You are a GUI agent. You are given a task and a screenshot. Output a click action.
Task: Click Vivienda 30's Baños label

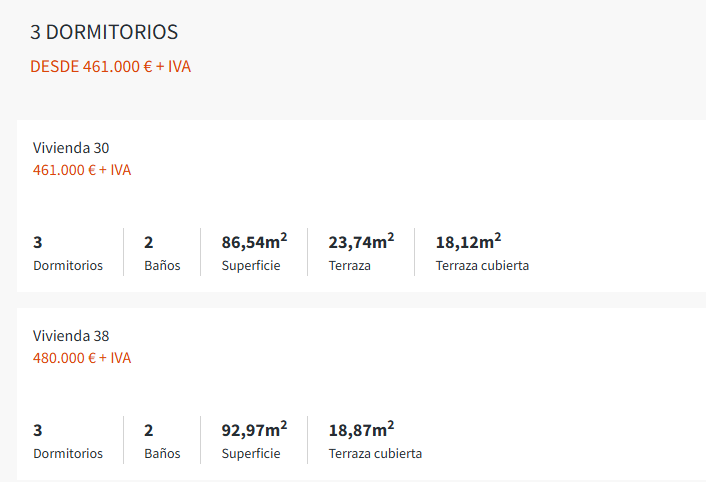coord(162,266)
